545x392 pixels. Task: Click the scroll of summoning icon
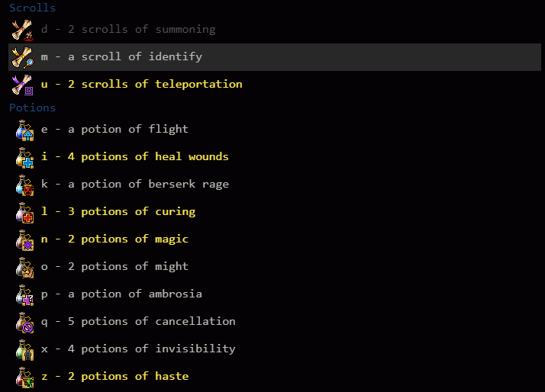pos(23,31)
